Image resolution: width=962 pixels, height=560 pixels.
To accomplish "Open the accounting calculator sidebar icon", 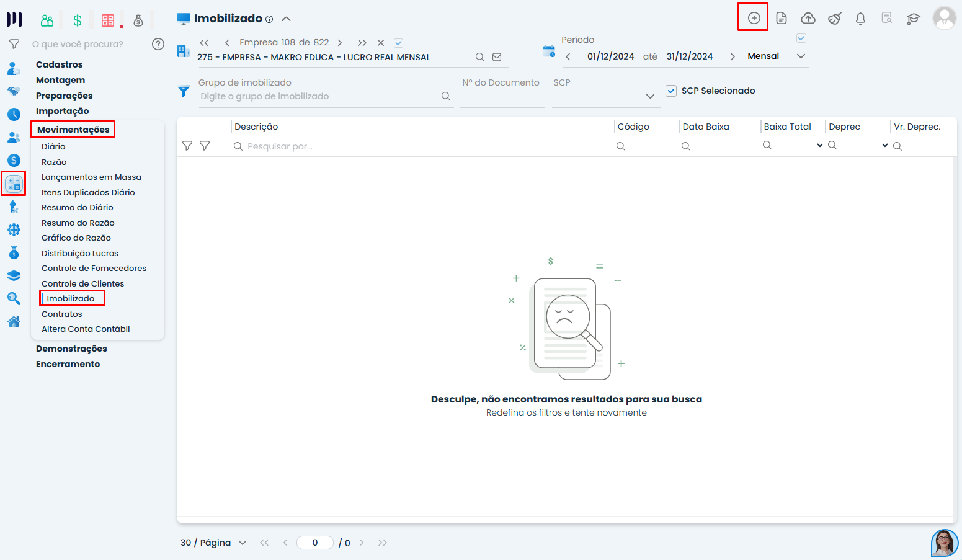I will (14, 184).
